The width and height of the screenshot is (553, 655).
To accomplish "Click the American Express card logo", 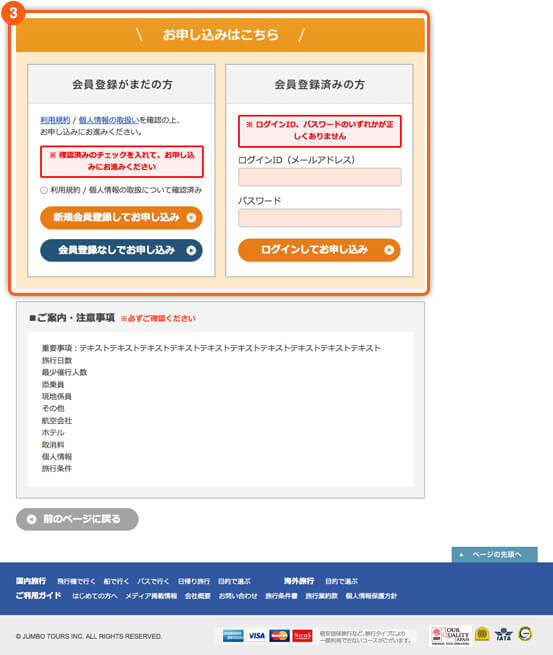I will [x=233, y=636].
